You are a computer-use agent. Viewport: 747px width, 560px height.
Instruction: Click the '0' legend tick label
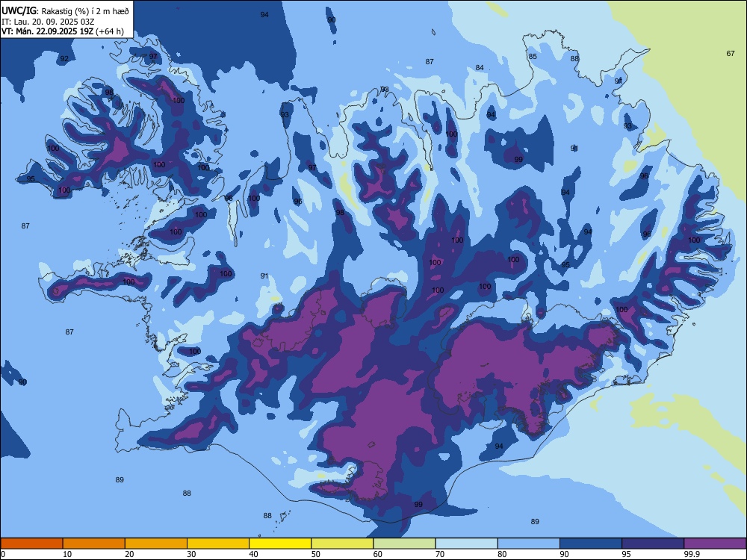click(3, 554)
